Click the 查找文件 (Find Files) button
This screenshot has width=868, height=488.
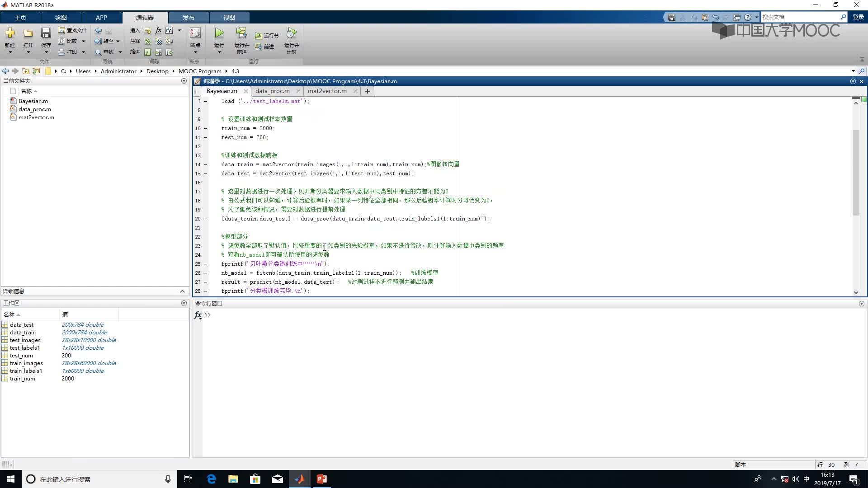72,30
